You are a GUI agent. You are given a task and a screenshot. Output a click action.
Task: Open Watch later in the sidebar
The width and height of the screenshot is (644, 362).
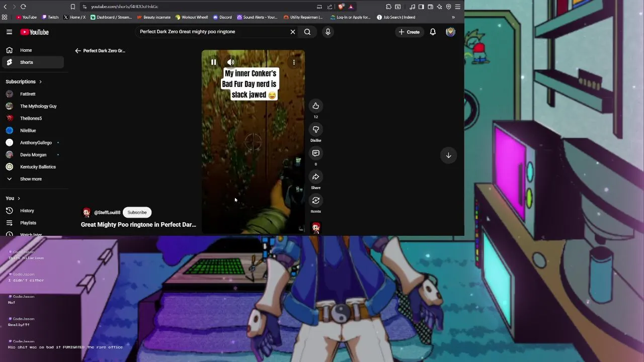coord(33,234)
